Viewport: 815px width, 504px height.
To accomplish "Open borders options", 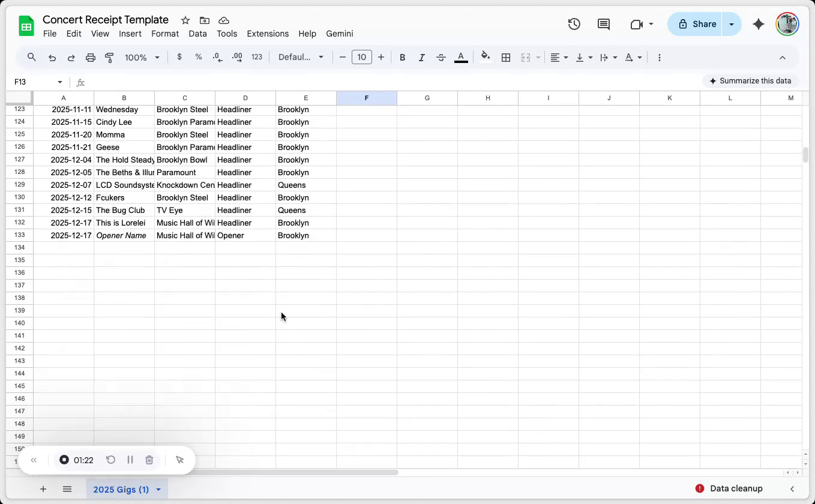I will coord(506,58).
